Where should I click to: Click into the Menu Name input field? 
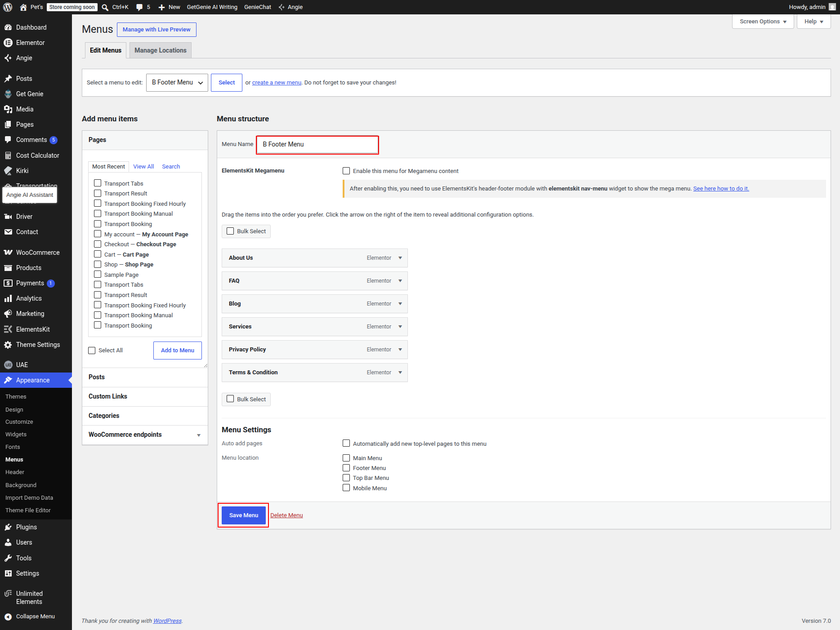pyautogui.click(x=317, y=145)
